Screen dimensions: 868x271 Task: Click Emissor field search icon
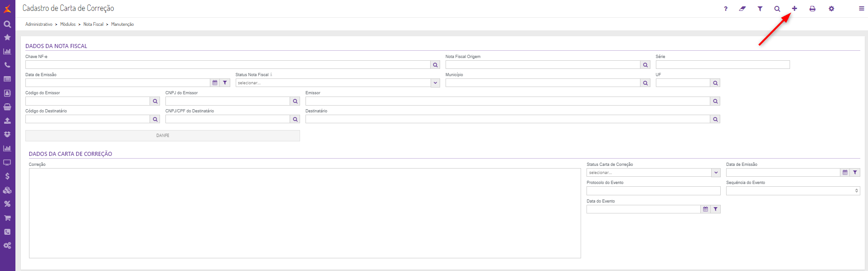click(x=715, y=101)
